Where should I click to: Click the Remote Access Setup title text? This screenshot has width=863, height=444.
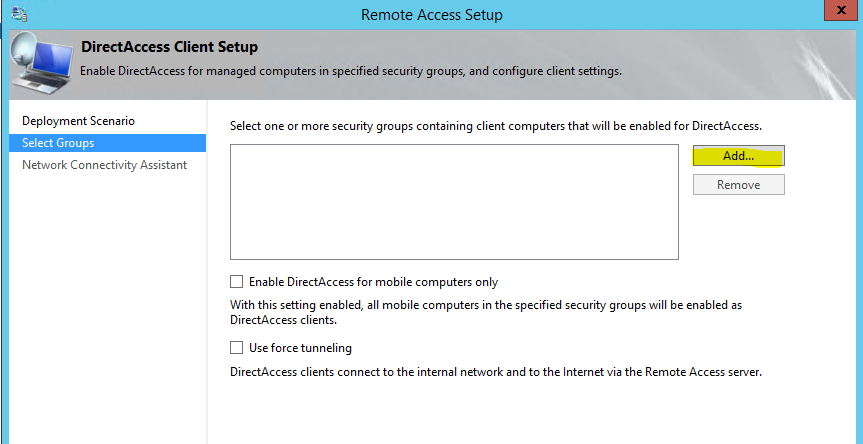(432, 15)
